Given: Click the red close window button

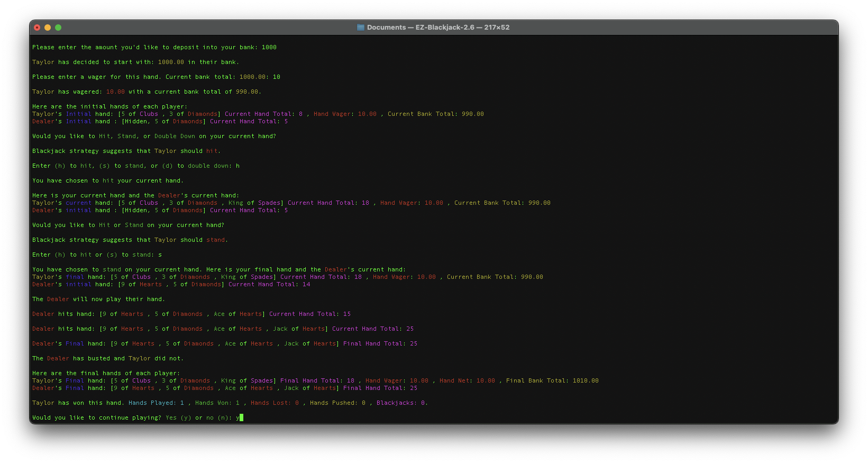Looking at the screenshot, I should click(x=37, y=28).
